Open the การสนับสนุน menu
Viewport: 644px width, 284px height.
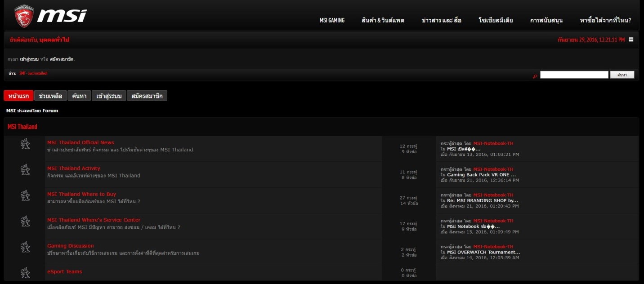546,20
